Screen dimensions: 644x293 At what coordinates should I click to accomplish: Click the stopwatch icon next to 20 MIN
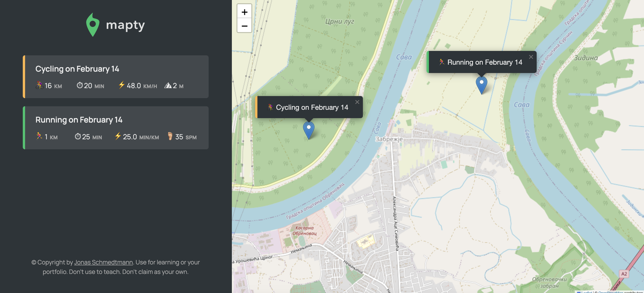79,85
